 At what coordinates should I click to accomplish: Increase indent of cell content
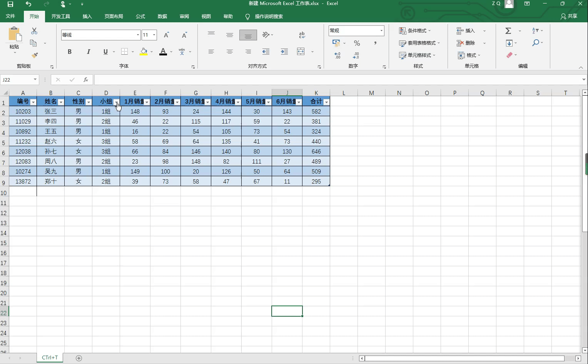pyautogui.click(x=284, y=52)
